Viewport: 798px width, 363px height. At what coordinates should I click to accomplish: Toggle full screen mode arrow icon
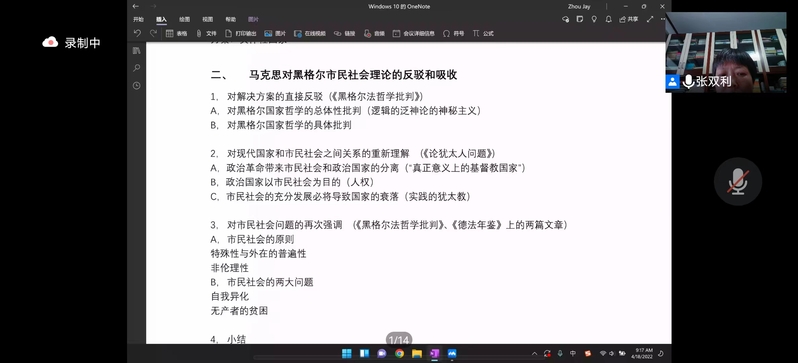click(x=650, y=19)
